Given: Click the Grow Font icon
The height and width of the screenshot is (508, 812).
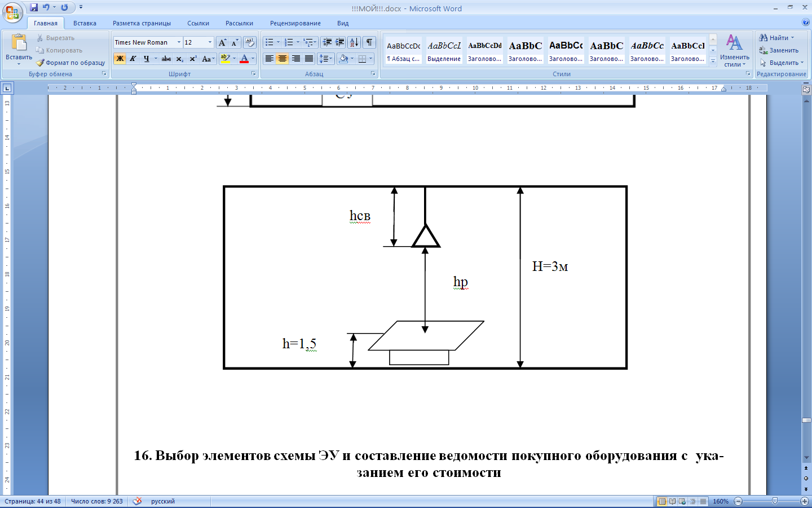Looking at the screenshot, I should [222, 42].
